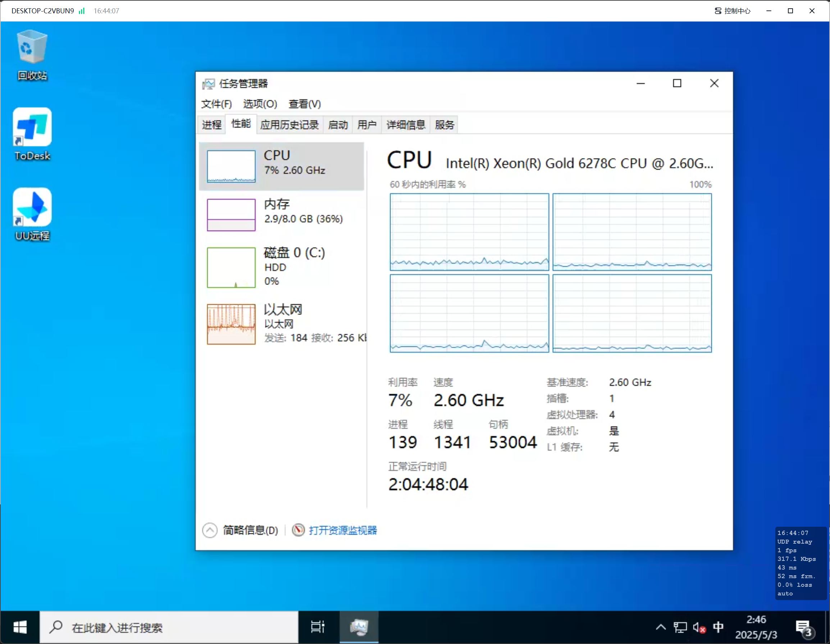This screenshot has width=830, height=644.
Task: Click the 打开资源监视器 link
Action: [342, 530]
